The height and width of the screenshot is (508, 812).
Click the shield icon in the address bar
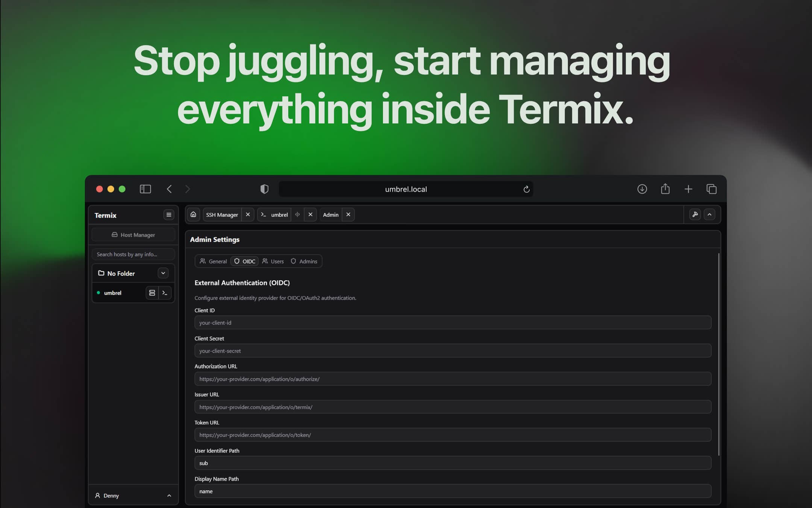click(264, 189)
